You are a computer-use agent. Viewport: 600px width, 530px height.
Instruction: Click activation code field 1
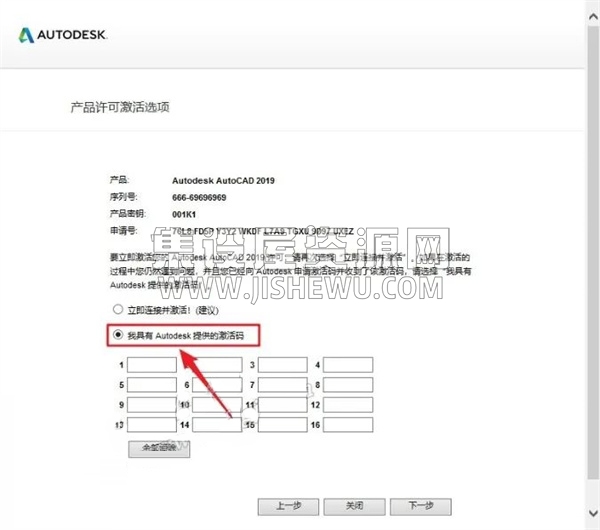coord(152,365)
